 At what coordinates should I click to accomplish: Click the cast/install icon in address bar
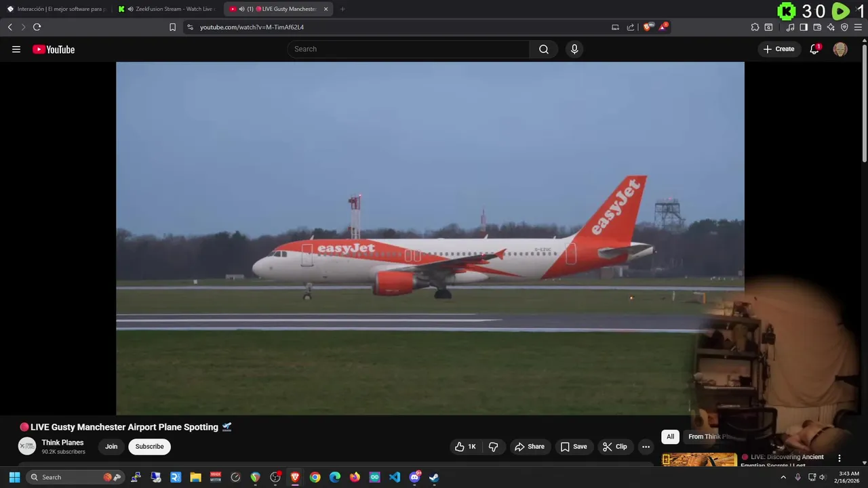[x=615, y=27]
